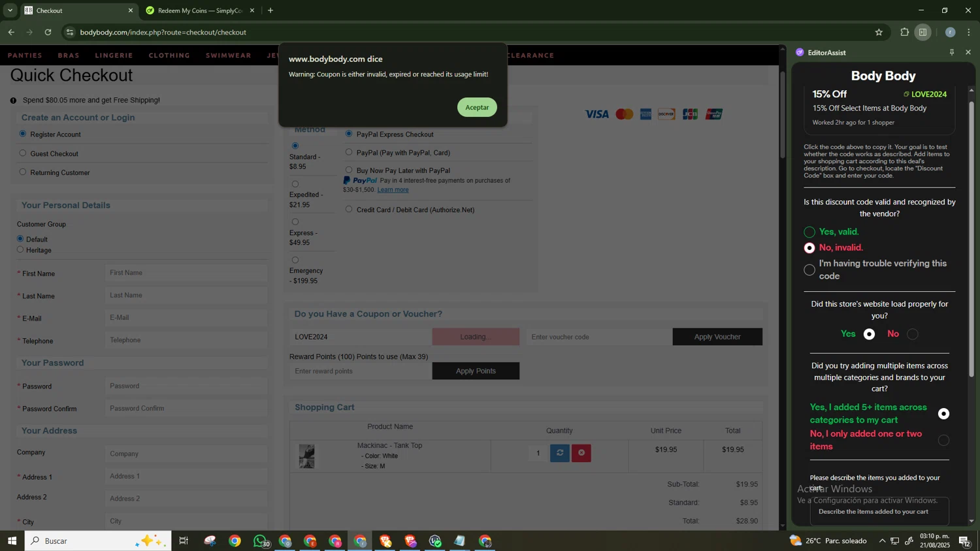Open the network icon in system tray
Image resolution: width=980 pixels, height=551 pixels.
click(x=895, y=541)
